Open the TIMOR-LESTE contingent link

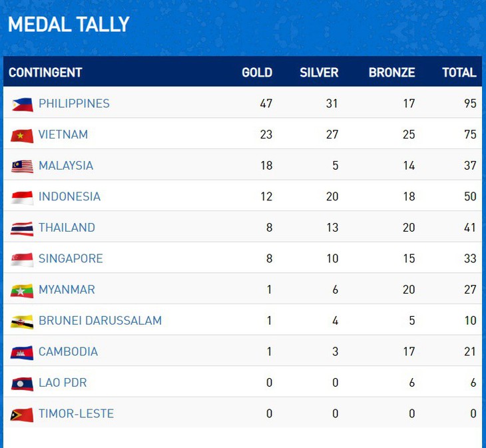pos(76,413)
